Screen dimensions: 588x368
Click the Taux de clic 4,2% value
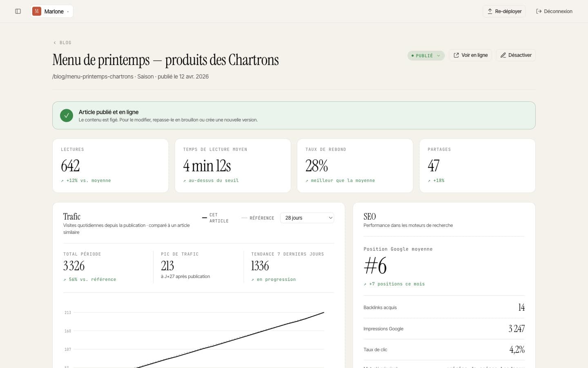pos(517,350)
